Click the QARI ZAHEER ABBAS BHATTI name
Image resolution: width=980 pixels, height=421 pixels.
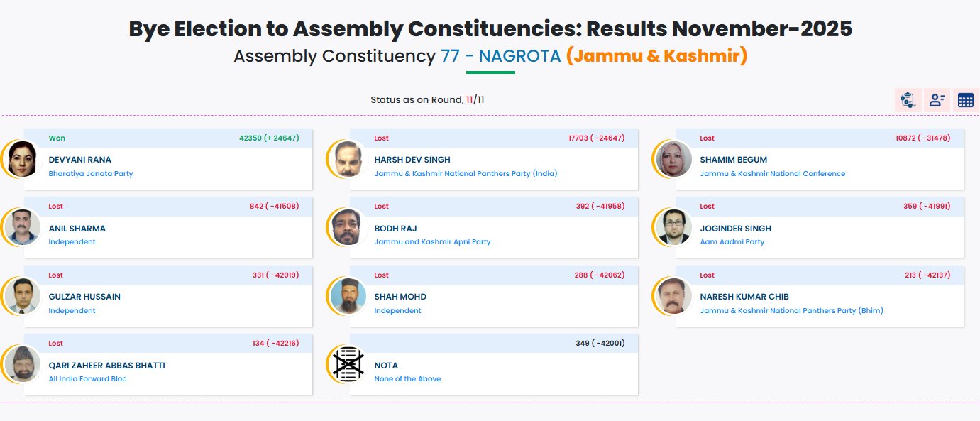[x=106, y=366]
